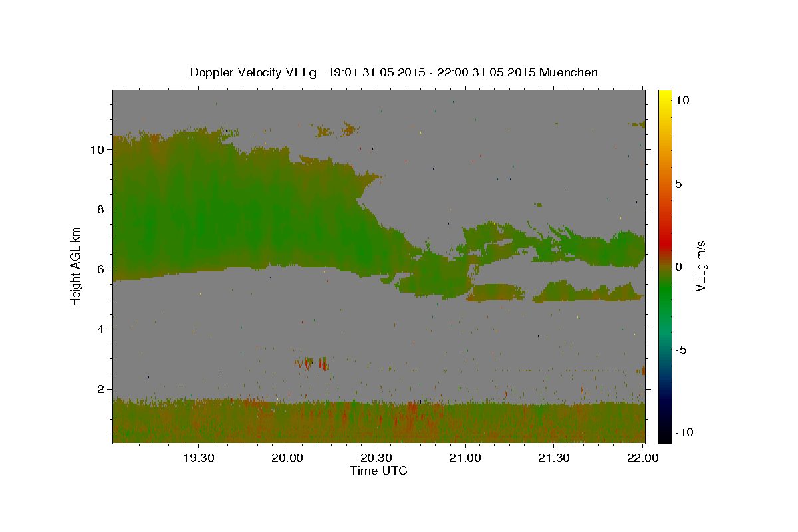Click the 20:30 time tick label
Image resolution: width=798 pixels, height=532 pixels.
click(x=376, y=458)
